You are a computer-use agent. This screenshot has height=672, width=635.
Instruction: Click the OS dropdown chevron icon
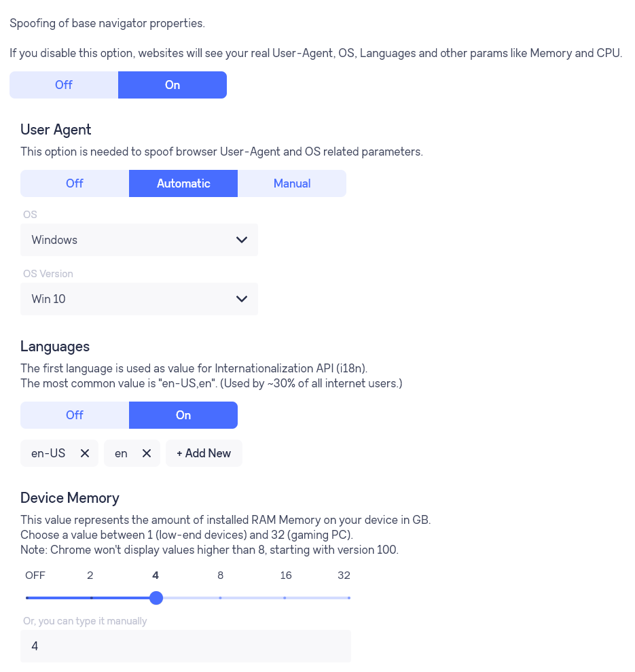click(242, 240)
